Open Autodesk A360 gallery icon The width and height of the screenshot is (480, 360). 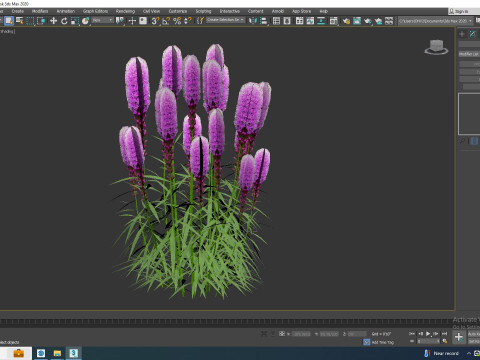[389, 21]
